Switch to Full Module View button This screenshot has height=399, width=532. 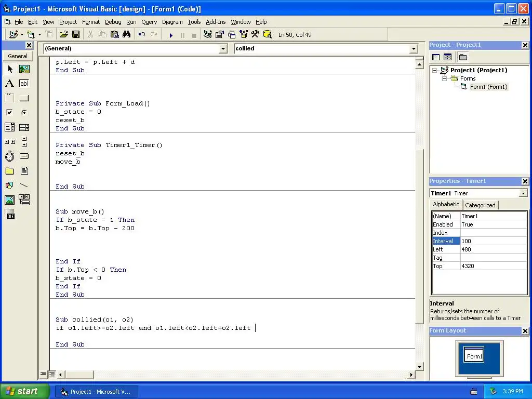click(x=51, y=374)
